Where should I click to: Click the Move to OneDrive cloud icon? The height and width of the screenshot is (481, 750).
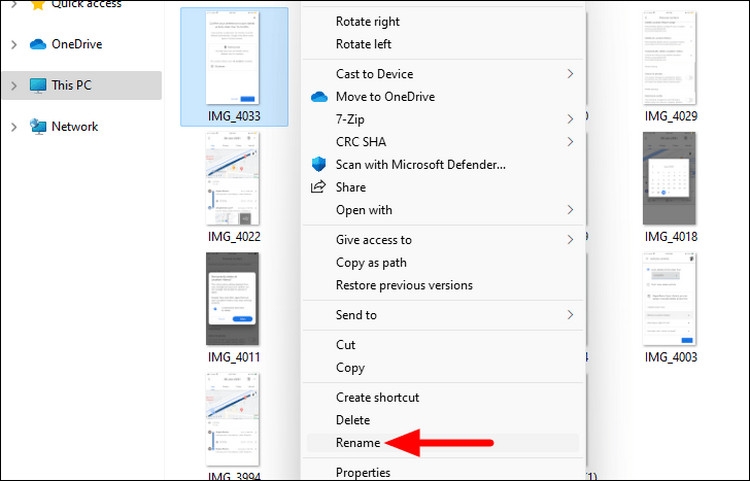click(319, 97)
